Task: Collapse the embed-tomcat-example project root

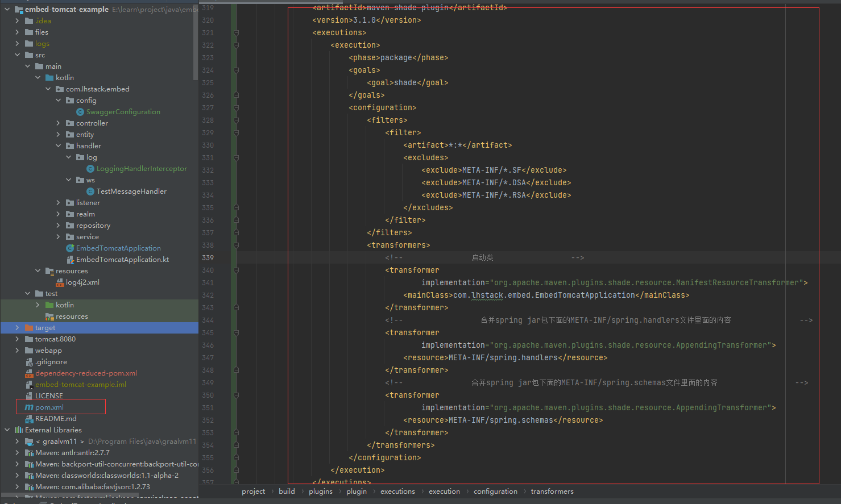Action: click(x=7, y=10)
